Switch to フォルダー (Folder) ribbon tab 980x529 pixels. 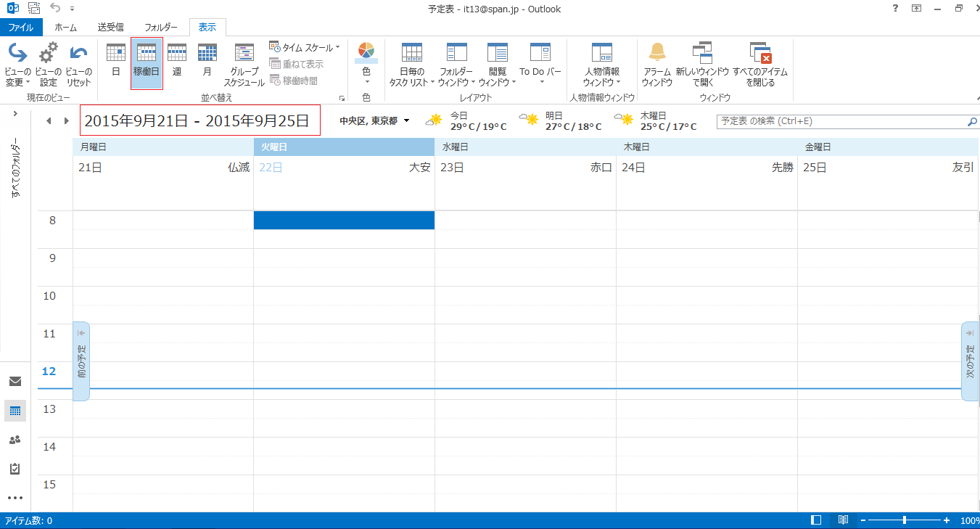pos(161,28)
